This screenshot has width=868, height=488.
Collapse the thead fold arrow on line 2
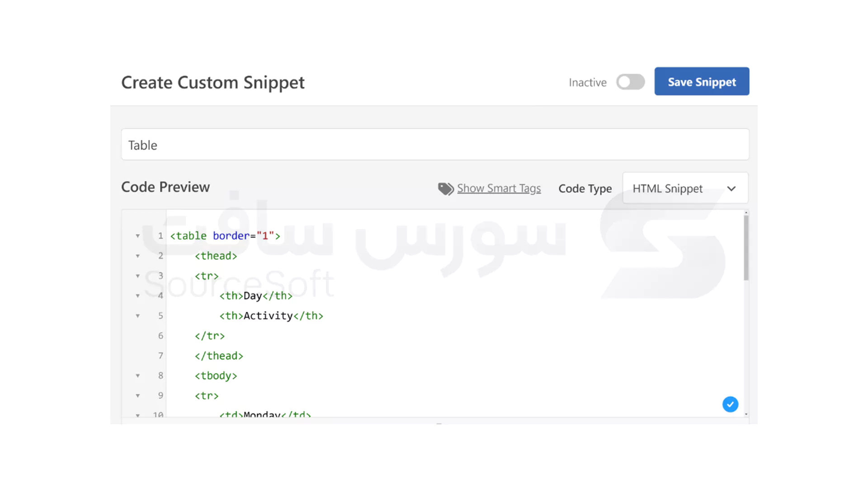[138, 256]
